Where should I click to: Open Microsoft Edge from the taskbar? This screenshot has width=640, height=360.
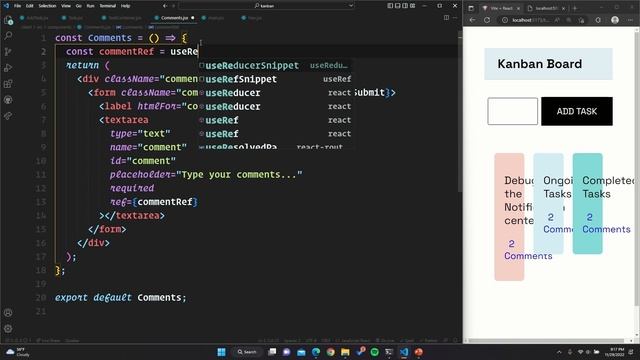tap(316, 352)
